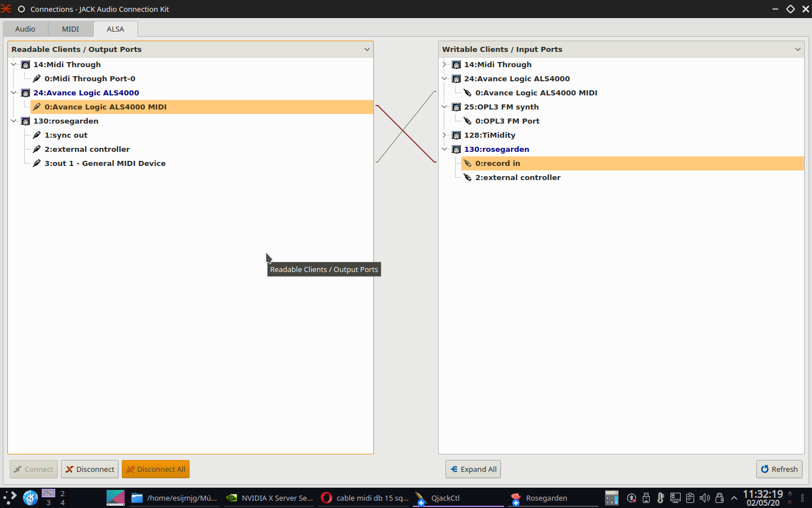Open the Opera cable midi taskbar entry
This screenshot has height=508, width=812.
click(x=364, y=498)
